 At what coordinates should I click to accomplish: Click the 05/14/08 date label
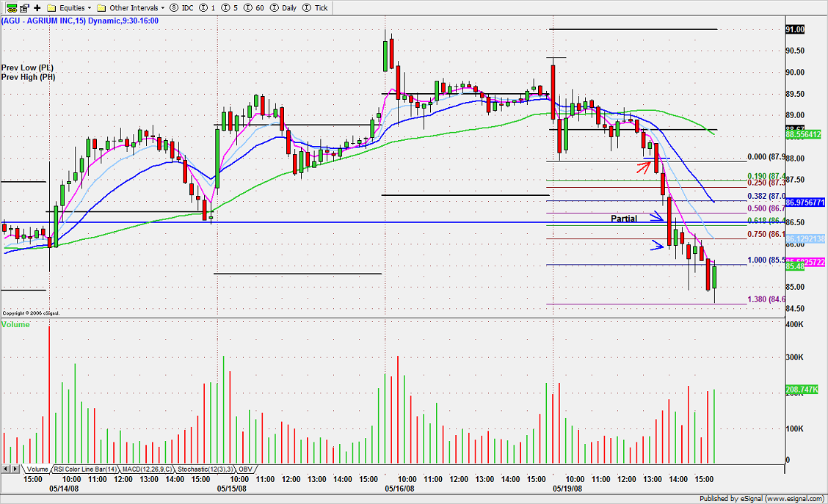[64, 489]
